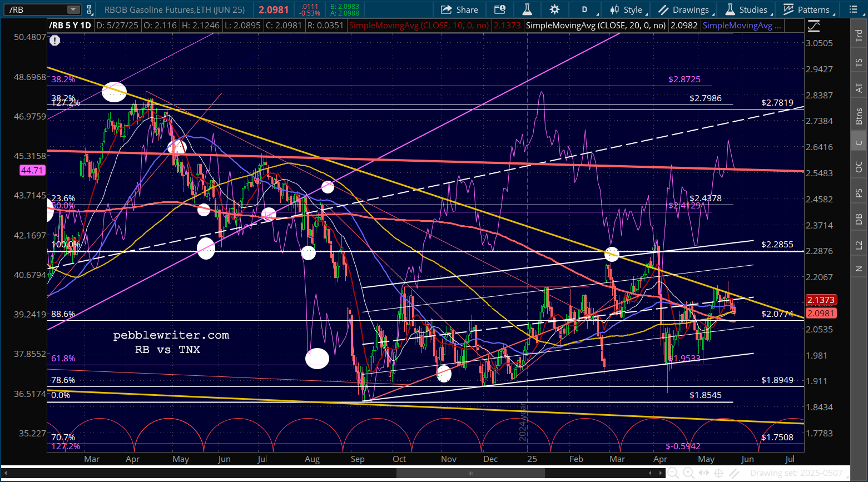The height and width of the screenshot is (482, 868).
Task: Click the 78.6% Fibonacci label
Action: pyautogui.click(x=63, y=380)
